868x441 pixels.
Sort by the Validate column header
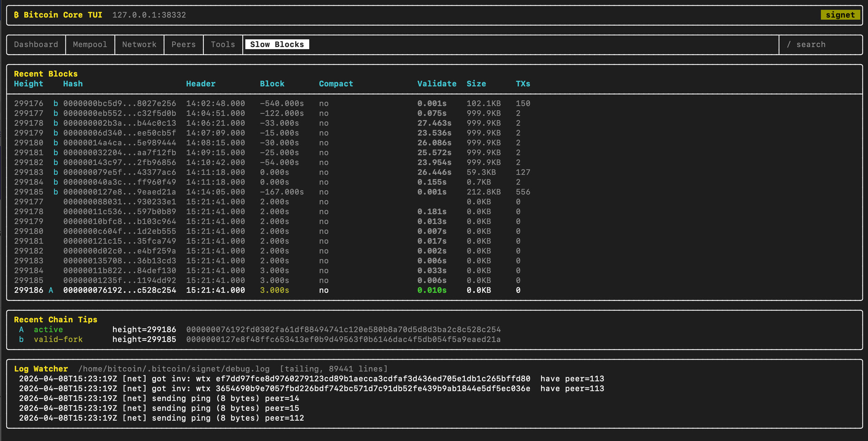[x=436, y=84]
